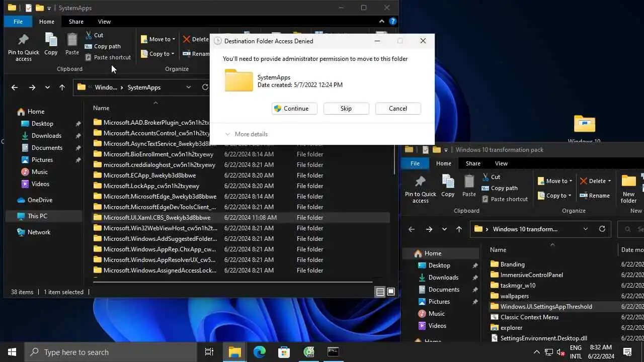Image resolution: width=644 pixels, height=362 pixels.
Task: Open Microsoft Store from the taskbar
Action: (284, 352)
